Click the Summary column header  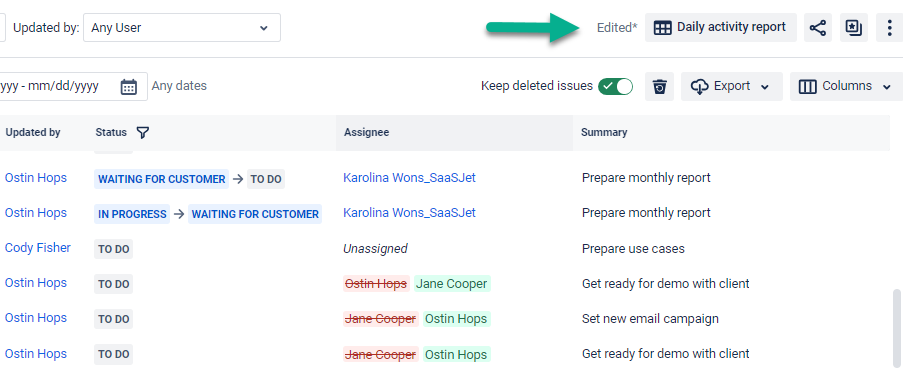click(x=604, y=132)
